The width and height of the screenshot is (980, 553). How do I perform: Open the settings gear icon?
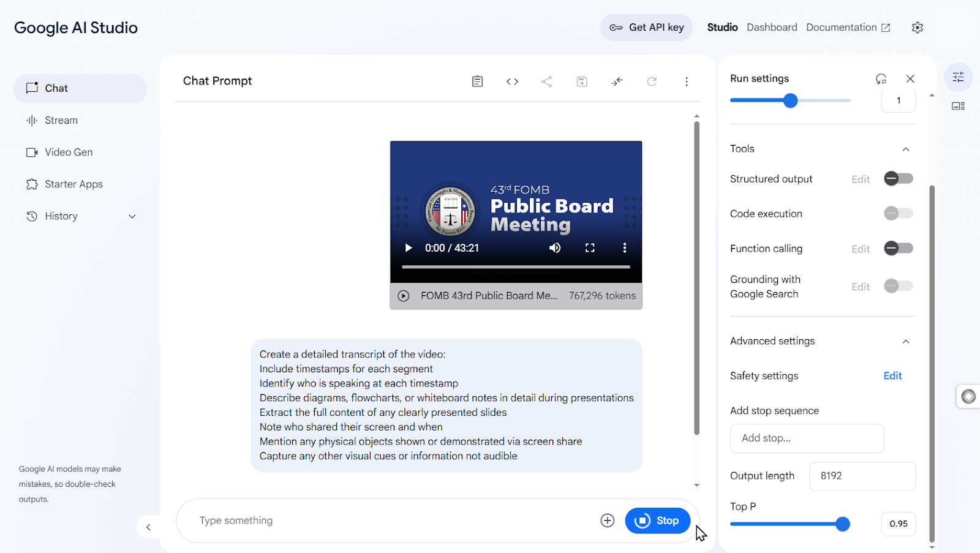[917, 28]
